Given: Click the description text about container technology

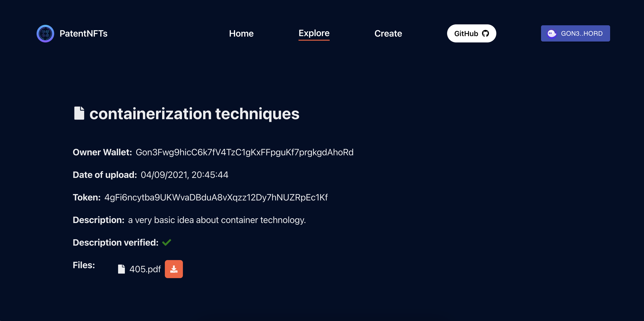Looking at the screenshot, I should [217, 220].
